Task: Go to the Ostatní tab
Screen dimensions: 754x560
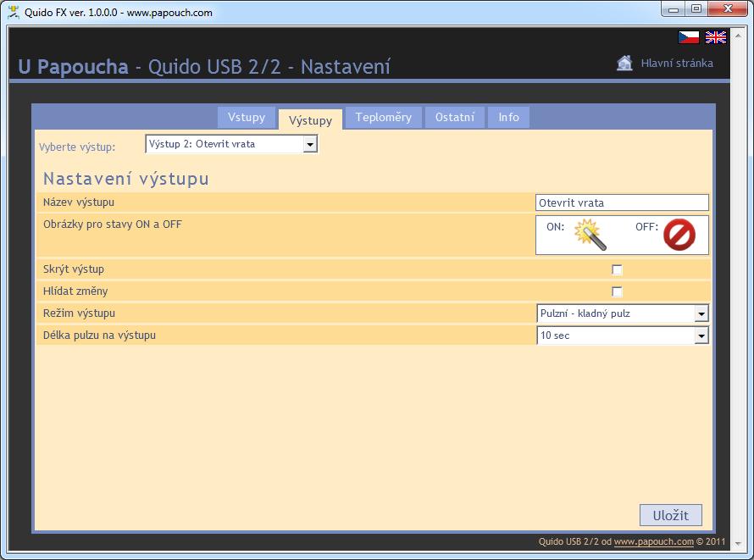Action: 454,117
